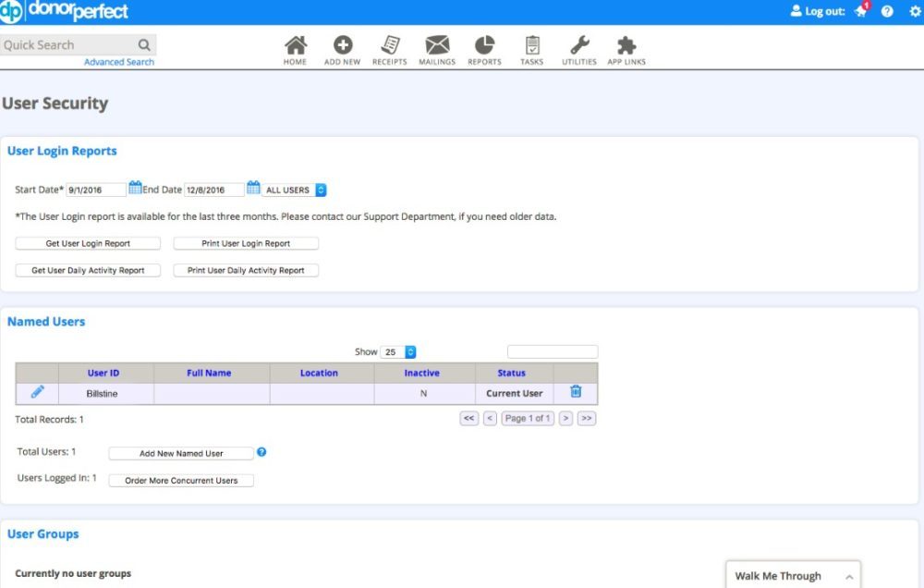Open the Utilities wrench icon
Image resolution: width=924 pixels, height=588 pixels.
[579, 45]
